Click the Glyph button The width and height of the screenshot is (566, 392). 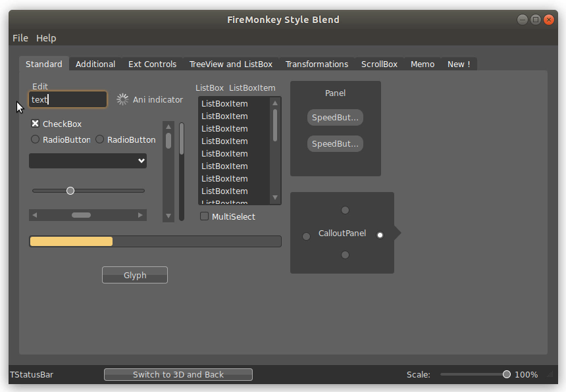[135, 275]
